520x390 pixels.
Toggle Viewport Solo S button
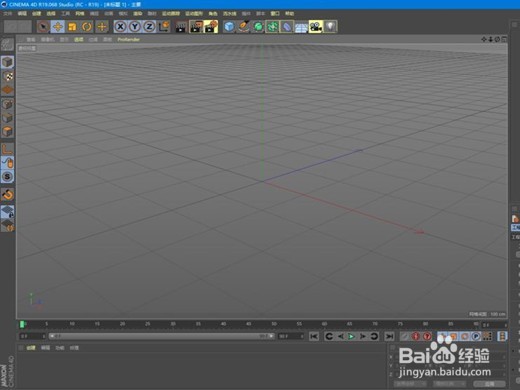pos(7,177)
